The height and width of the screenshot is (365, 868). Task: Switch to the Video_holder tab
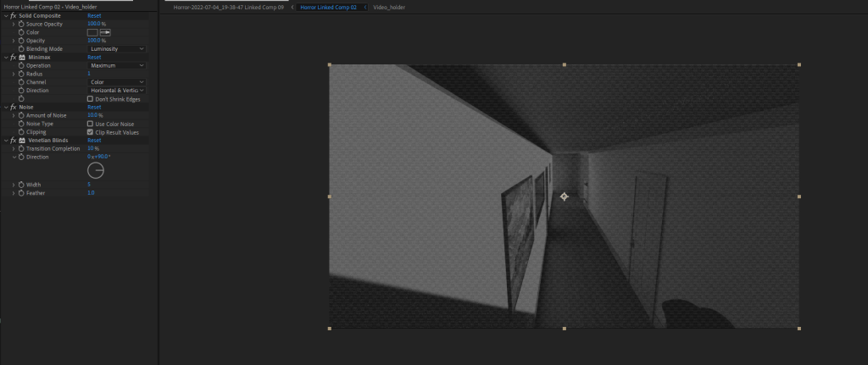click(x=389, y=8)
